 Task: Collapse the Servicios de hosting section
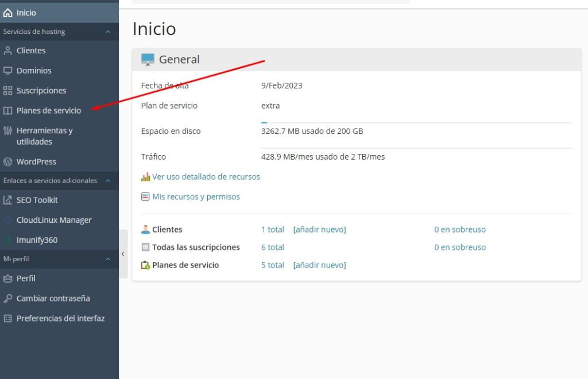click(108, 32)
